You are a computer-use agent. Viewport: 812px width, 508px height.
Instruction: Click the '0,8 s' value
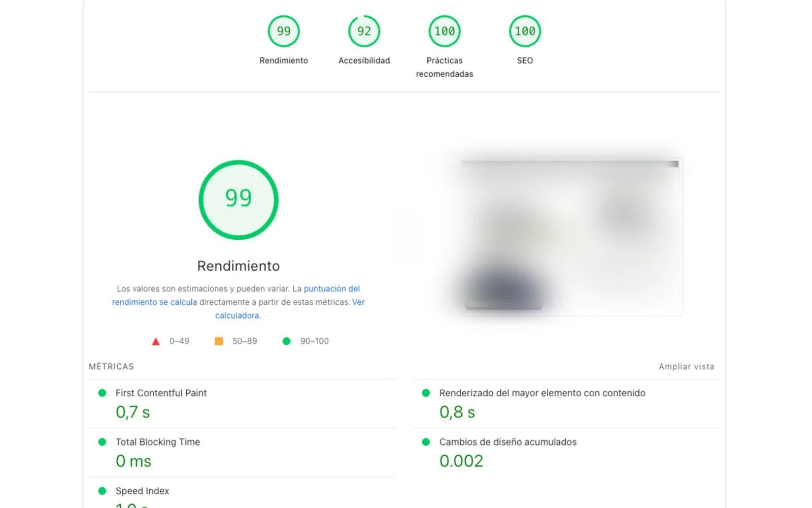point(457,412)
